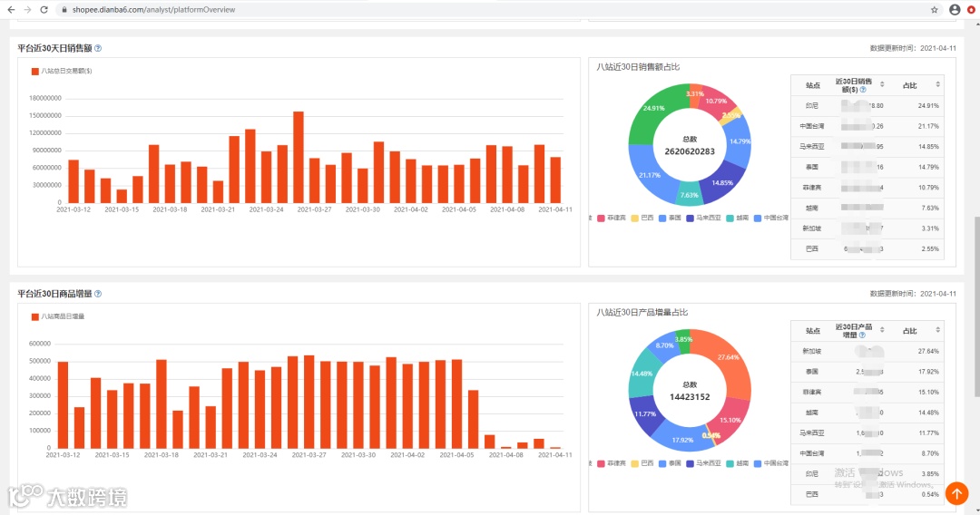980x515 pixels.
Task: Select 泰国 row in product growth table
Action: (x=867, y=372)
